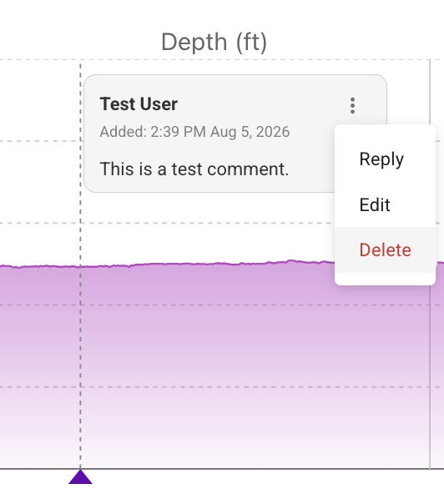Click blank padding below Delete in the popup
The width and height of the screenshot is (444, 504).
tap(385, 279)
